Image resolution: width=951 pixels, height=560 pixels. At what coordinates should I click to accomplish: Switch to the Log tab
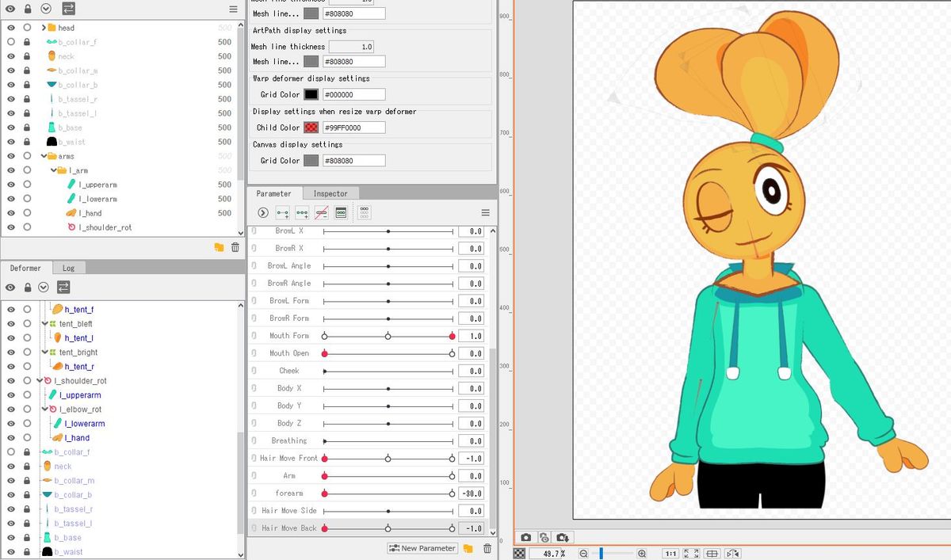(x=69, y=268)
